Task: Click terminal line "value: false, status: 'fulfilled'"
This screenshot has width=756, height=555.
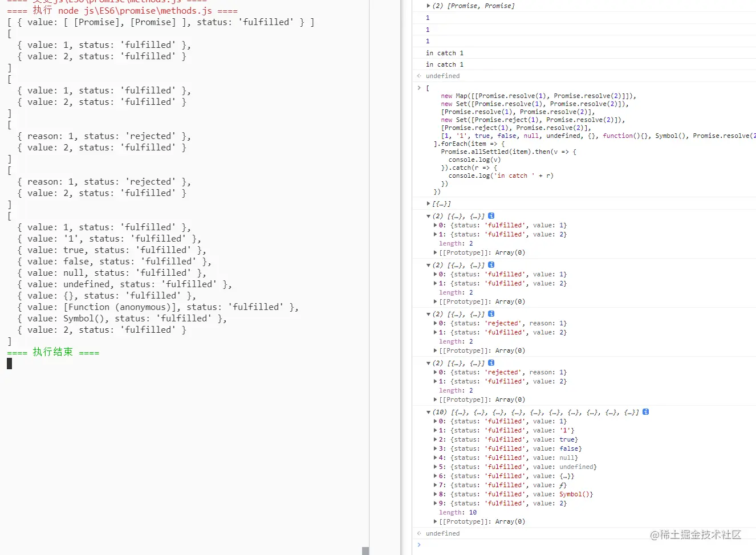Action: (x=114, y=262)
